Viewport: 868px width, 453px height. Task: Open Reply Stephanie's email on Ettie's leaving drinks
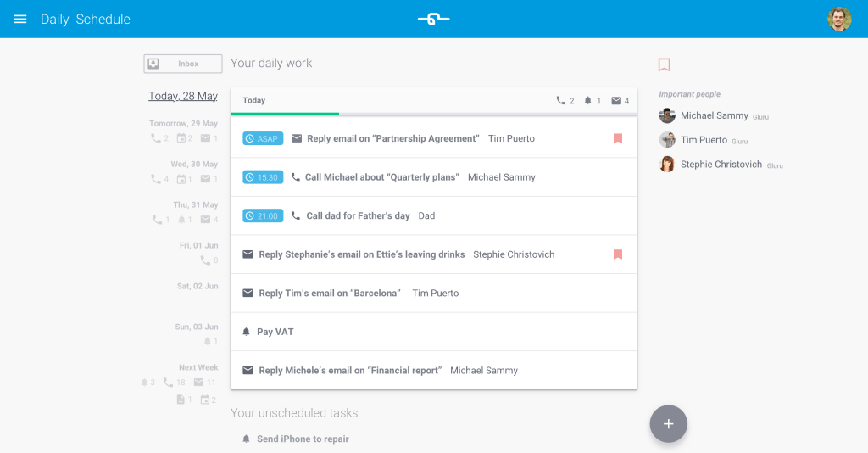(361, 254)
